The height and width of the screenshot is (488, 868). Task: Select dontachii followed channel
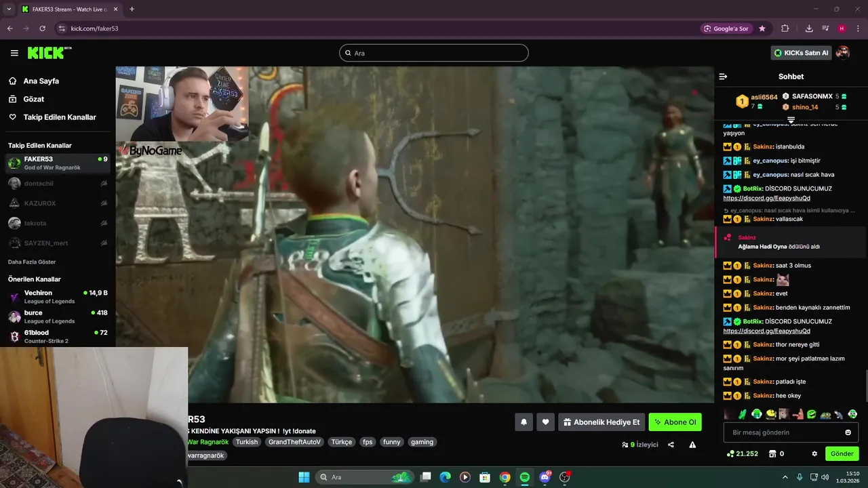58,183
